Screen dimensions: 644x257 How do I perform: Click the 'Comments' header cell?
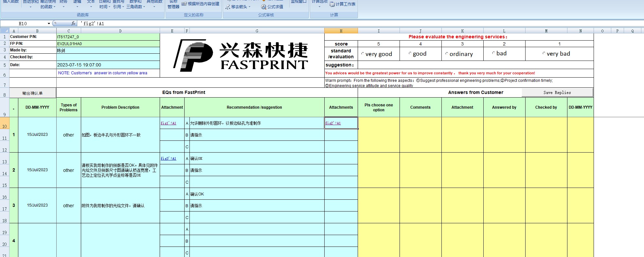(x=420, y=107)
